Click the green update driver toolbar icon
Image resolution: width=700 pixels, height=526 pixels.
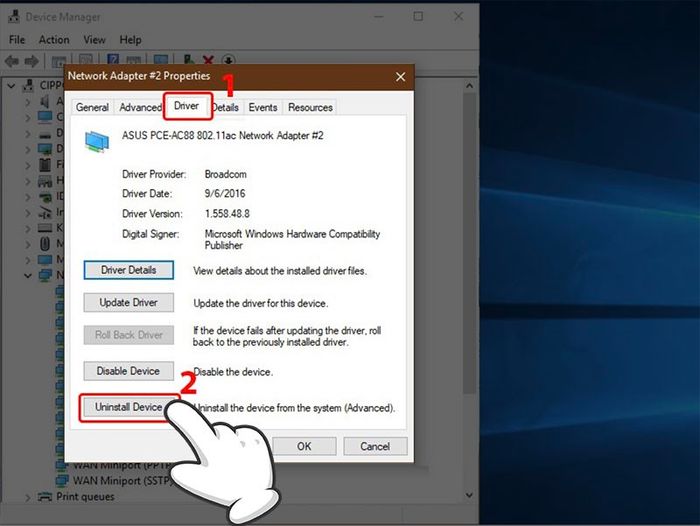(189, 60)
